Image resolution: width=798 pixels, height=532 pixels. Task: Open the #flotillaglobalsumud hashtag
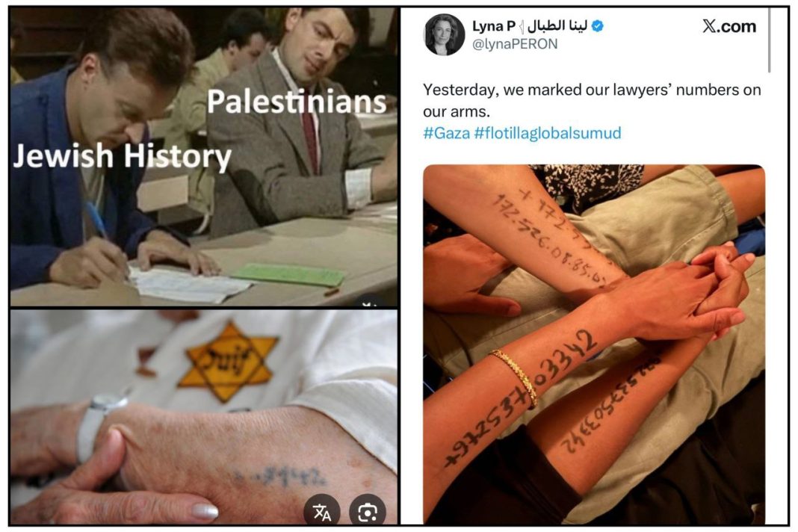[x=548, y=133]
